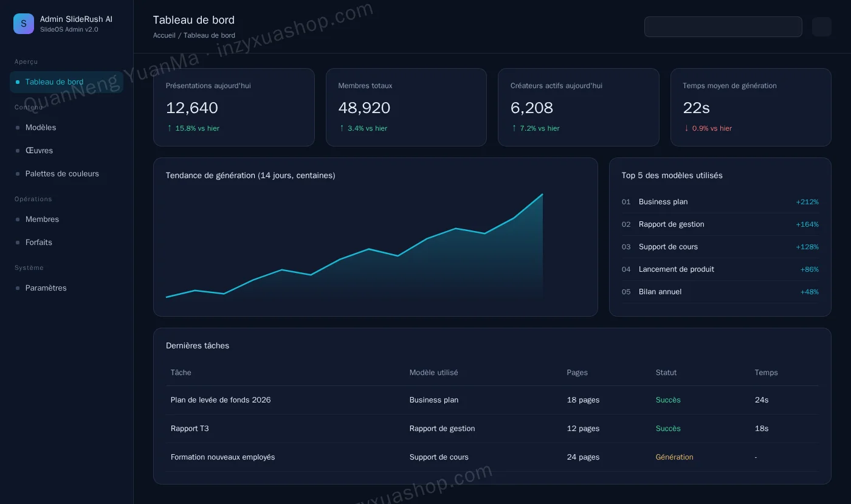
Task: Click the Membres totaux stat card
Action: (406, 107)
